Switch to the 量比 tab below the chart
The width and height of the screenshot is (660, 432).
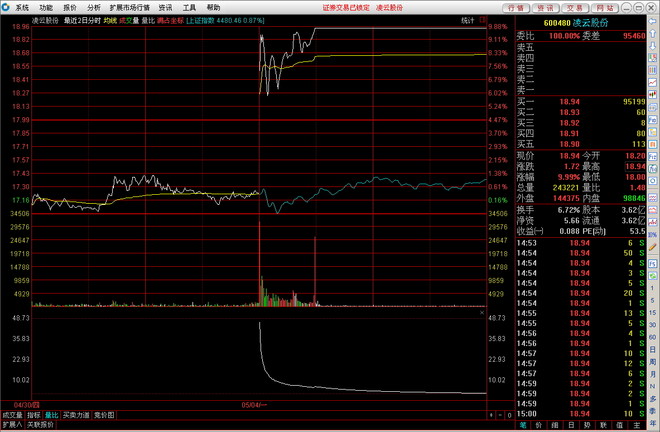click(52, 415)
